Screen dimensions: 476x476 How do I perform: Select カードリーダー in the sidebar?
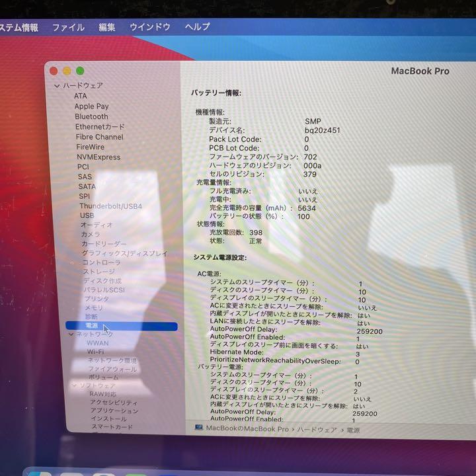(104, 244)
